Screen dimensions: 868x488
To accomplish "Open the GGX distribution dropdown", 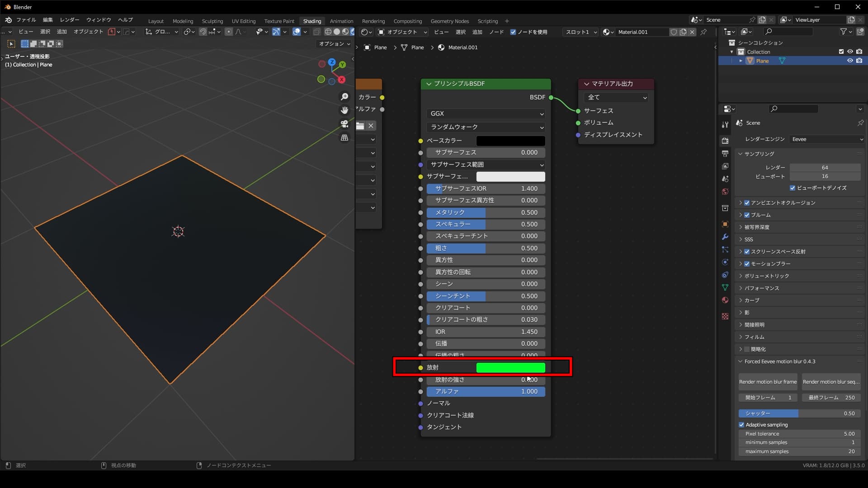I will [x=485, y=113].
